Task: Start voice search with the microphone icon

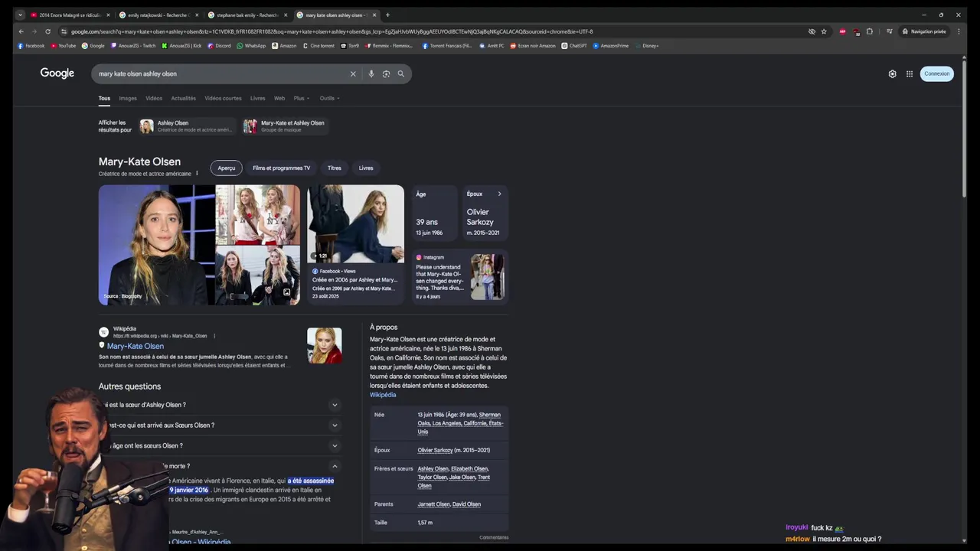Action: pyautogui.click(x=371, y=74)
